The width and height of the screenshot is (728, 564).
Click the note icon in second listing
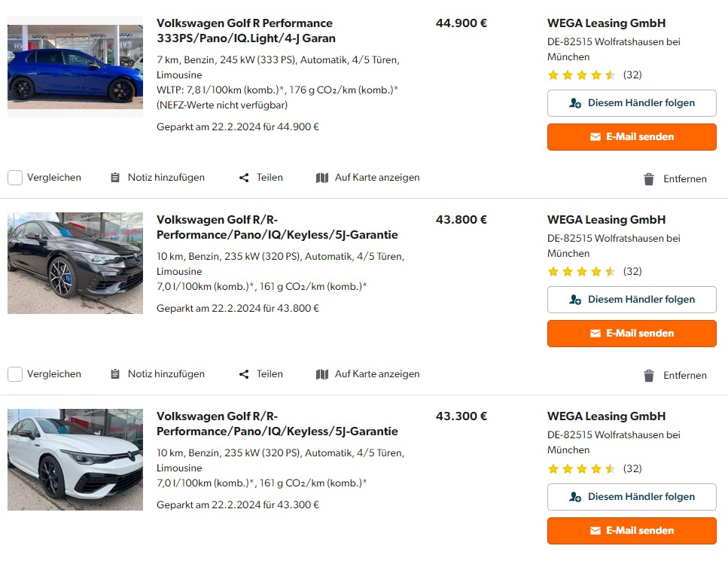pos(115,374)
